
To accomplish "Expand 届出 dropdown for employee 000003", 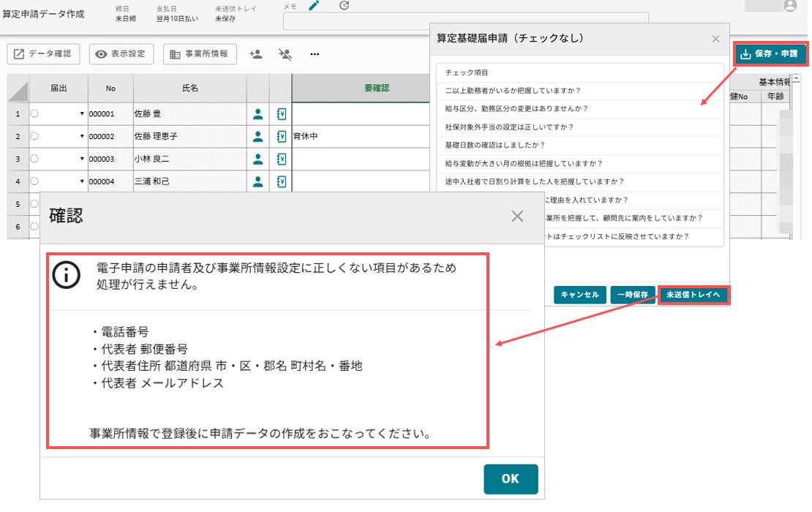I will [x=82, y=159].
